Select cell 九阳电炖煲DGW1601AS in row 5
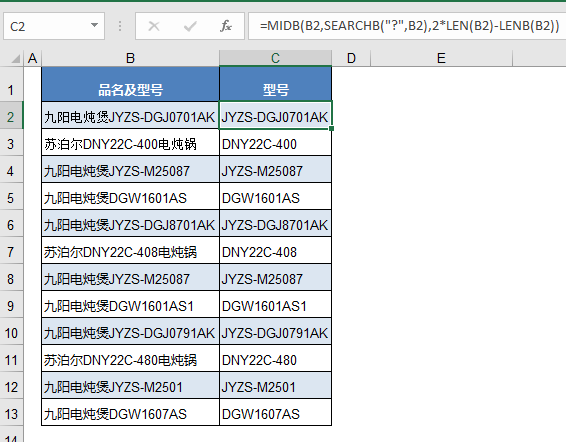Screen dimensions: 566x442 (130, 196)
